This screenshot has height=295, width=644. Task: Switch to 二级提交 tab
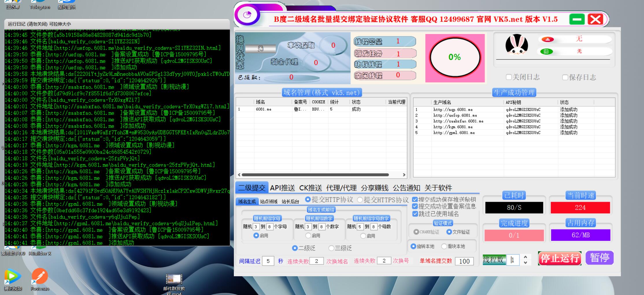tap(252, 188)
